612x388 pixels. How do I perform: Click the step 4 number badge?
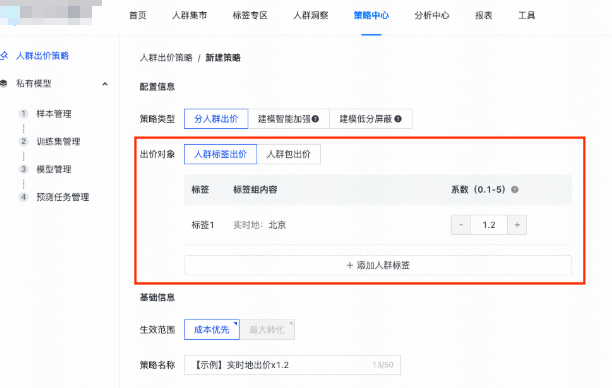(23, 197)
